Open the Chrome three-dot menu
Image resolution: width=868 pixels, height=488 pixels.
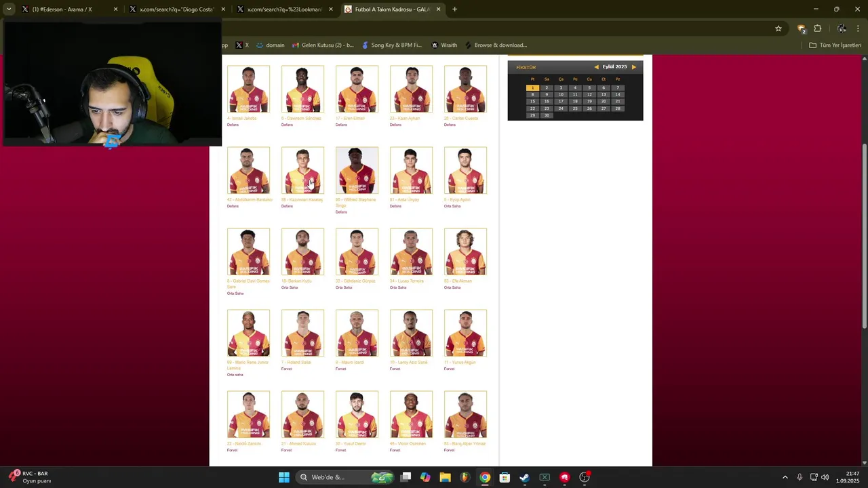coord(858,28)
